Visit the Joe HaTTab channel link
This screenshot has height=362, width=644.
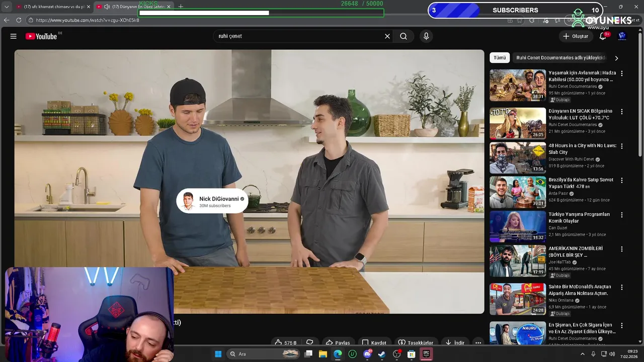tap(559, 262)
